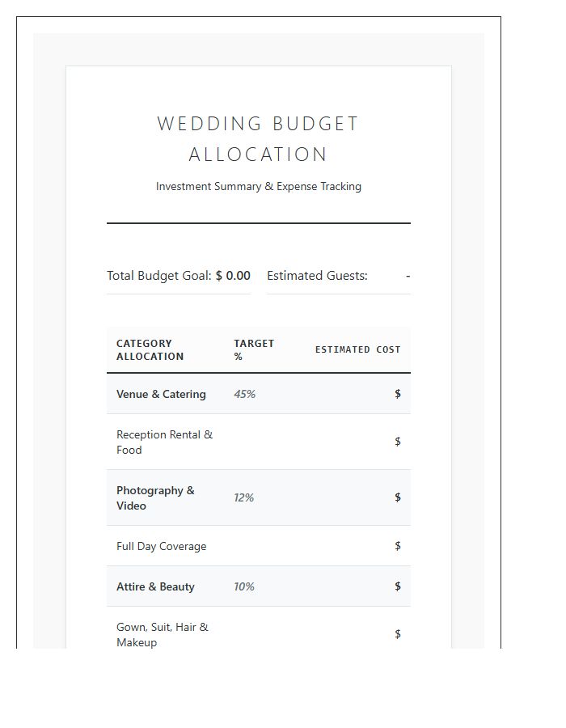
Task: Click the Photography & Video cost cell
Action: pyautogui.click(x=398, y=497)
